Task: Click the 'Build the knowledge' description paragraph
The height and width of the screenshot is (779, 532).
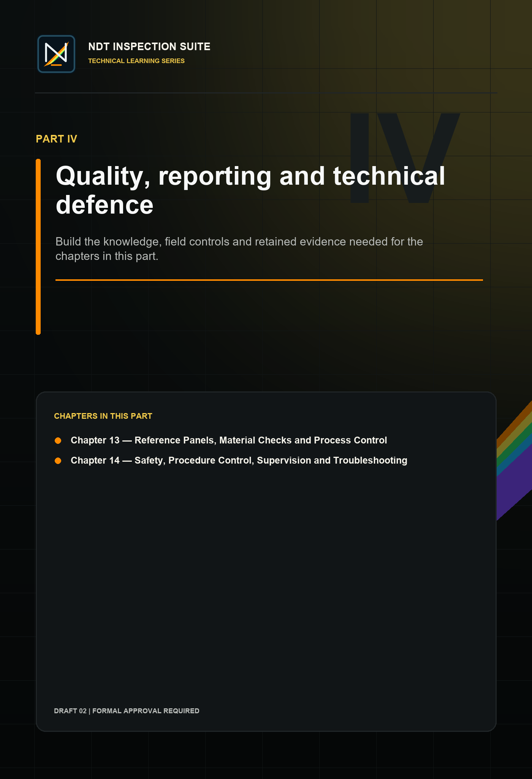Action: (x=239, y=249)
